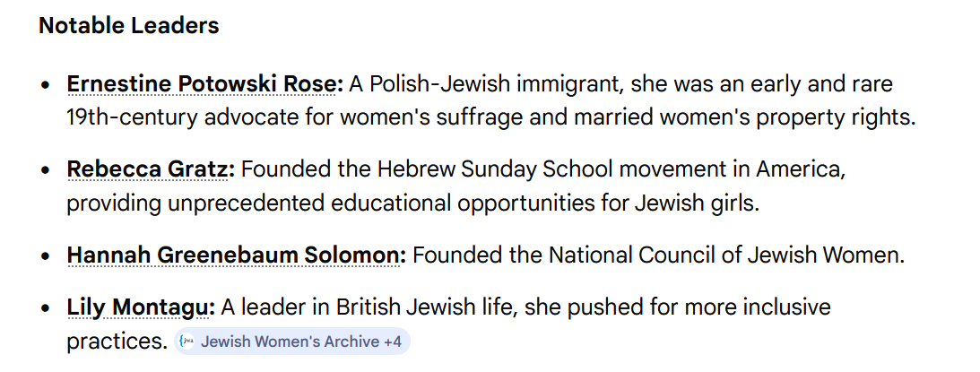
Task: Open the Rebecca Gratz link
Action: pyautogui.click(x=151, y=169)
